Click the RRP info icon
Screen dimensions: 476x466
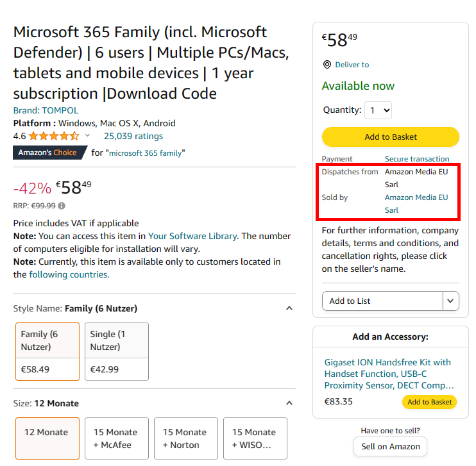pos(62,206)
